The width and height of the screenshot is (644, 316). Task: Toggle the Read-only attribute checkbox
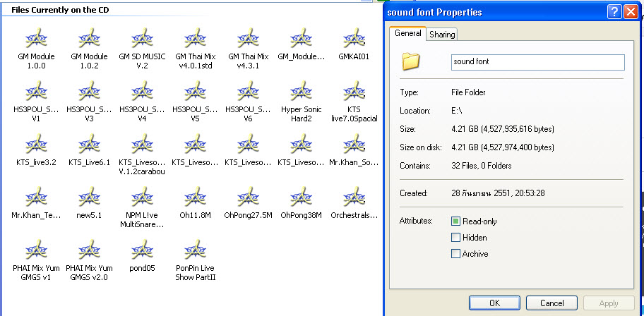(x=455, y=221)
